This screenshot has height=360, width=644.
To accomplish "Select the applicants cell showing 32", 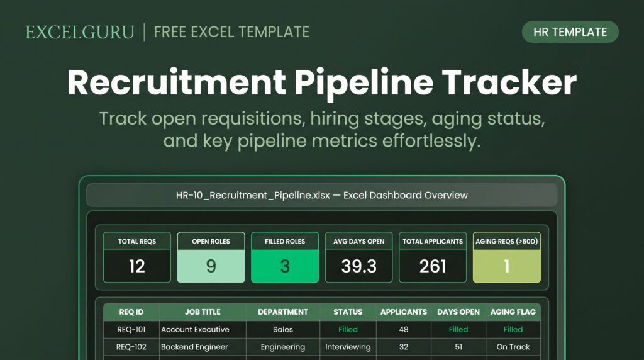I will coord(404,347).
